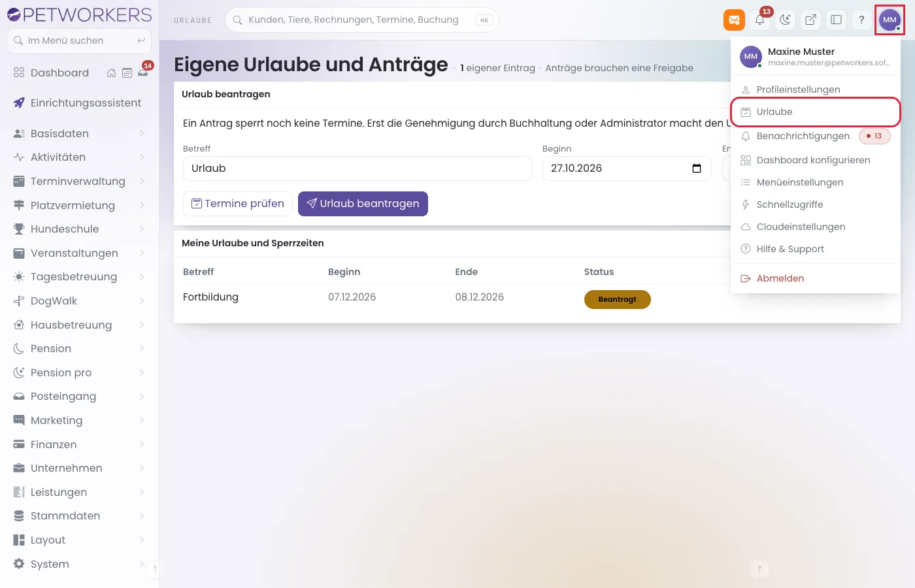Click Abmelden to log out
915x588 pixels.
(816, 278)
